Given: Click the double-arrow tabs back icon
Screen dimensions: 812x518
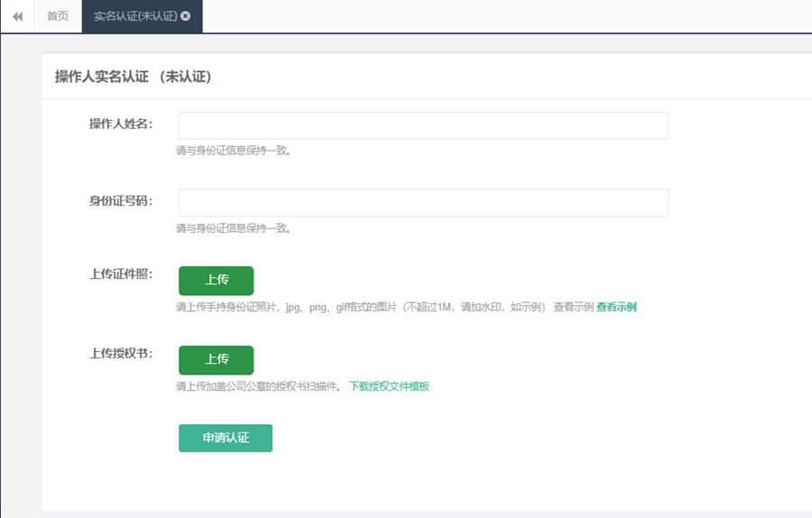Looking at the screenshot, I should tap(18, 16).
